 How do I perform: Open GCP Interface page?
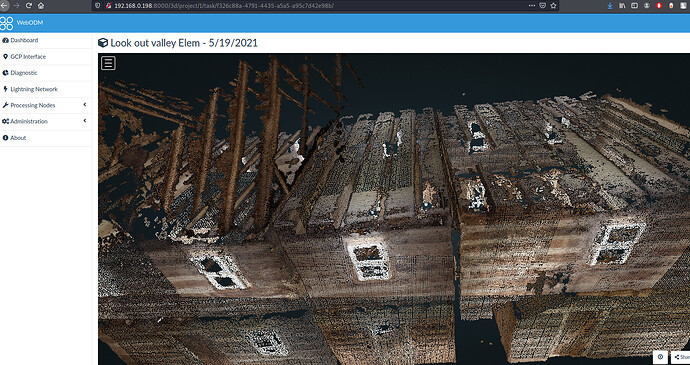(28, 56)
